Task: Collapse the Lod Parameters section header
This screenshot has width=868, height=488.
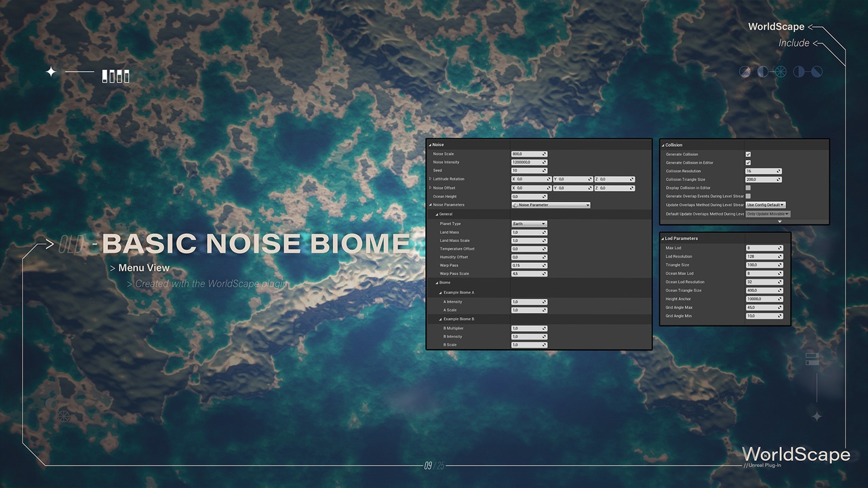Action: click(682, 239)
